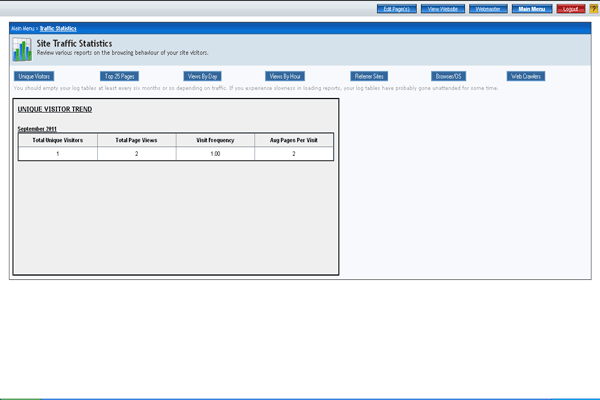Image resolution: width=600 pixels, height=400 pixels.
Task: Click the Edit Page(s) button
Action: pos(396,8)
